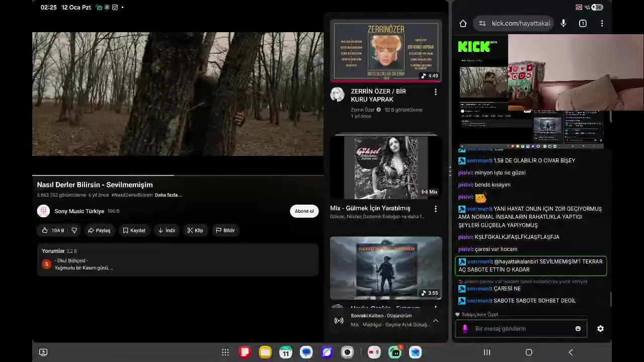Save the video with Kaydet

coord(134,230)
